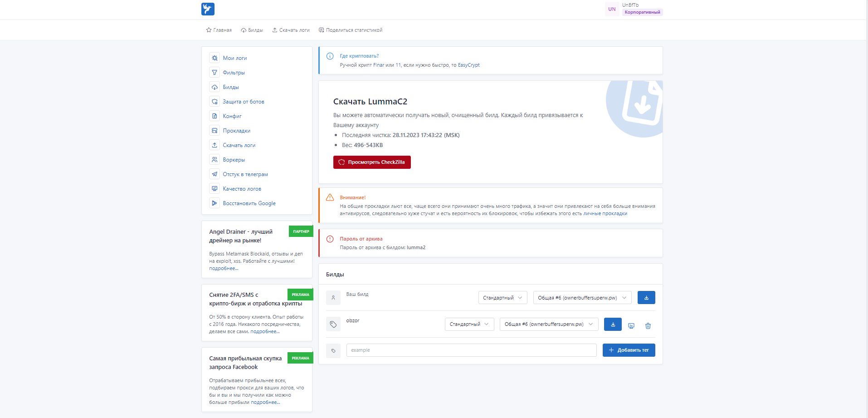Open the Качество логов icon
This screenshot has height=418, width=868.
[x=215, y=189]
